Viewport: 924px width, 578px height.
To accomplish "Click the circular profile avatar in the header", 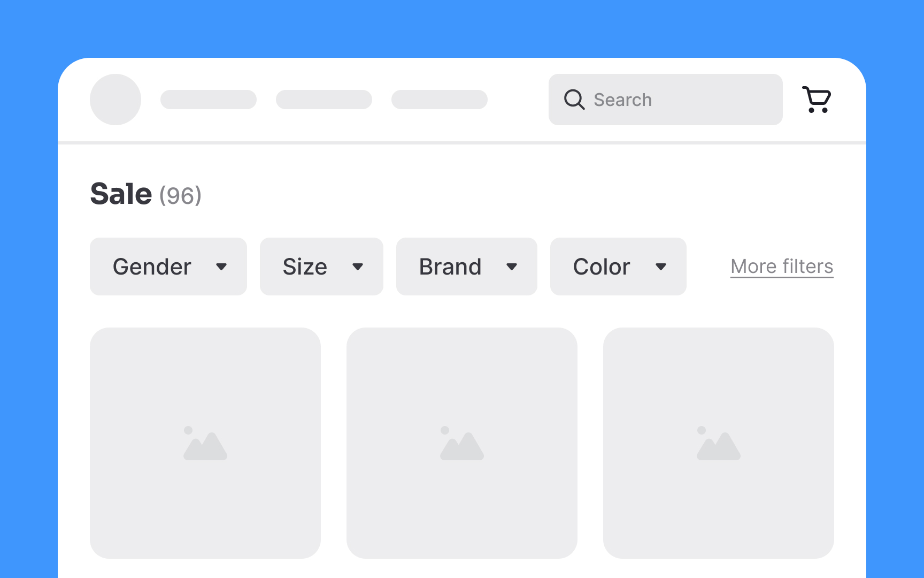I will pos(115,100).
